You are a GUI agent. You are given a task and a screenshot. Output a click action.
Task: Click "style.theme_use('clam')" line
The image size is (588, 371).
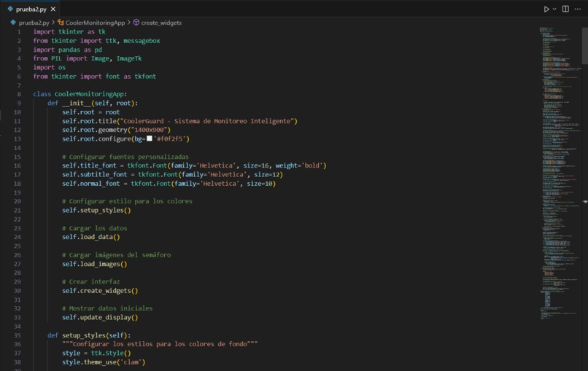[x=104, y=362]
